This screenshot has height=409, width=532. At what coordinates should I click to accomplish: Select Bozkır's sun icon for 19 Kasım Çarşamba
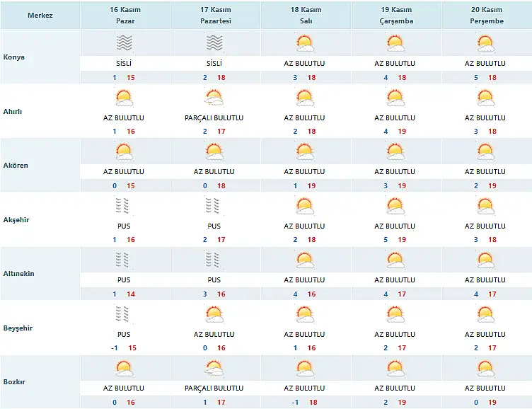[395, 369]
